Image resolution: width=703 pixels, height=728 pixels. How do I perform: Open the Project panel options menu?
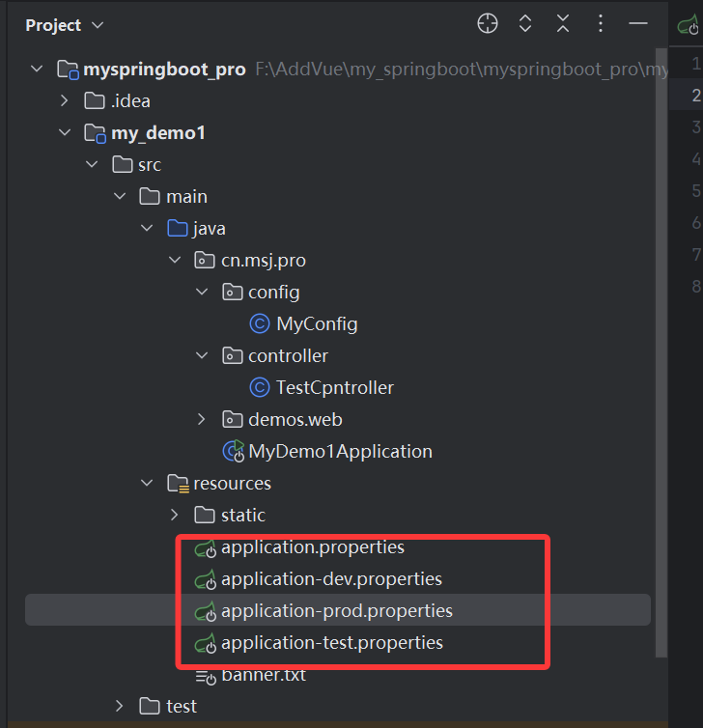coord(601,24)
